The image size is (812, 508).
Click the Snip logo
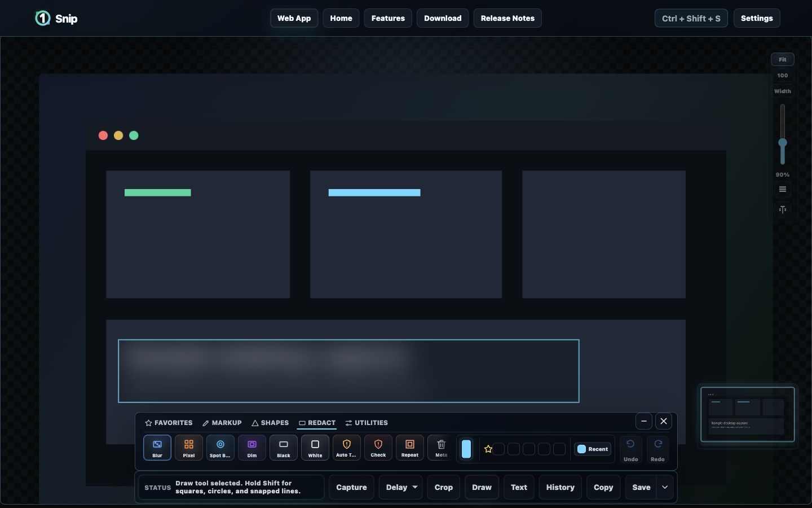[x=56, y=18]
